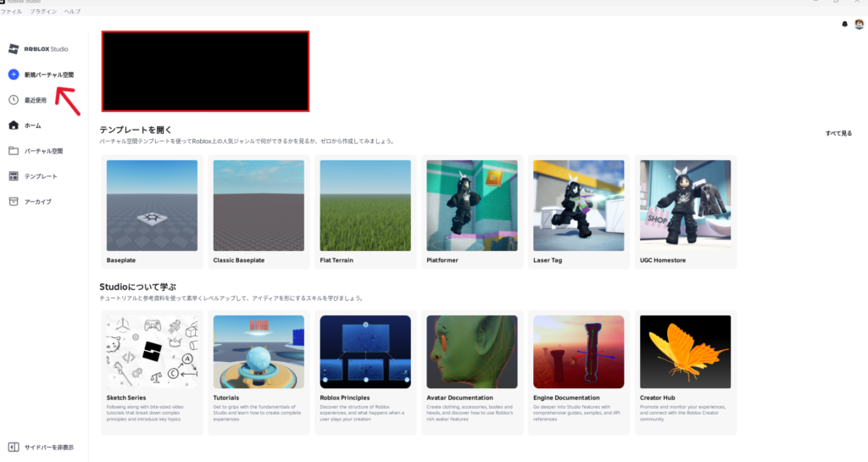Viewport: 868px width, 462px height.
Task: Click the テンプレート sidebar icon
Action: 14,176
